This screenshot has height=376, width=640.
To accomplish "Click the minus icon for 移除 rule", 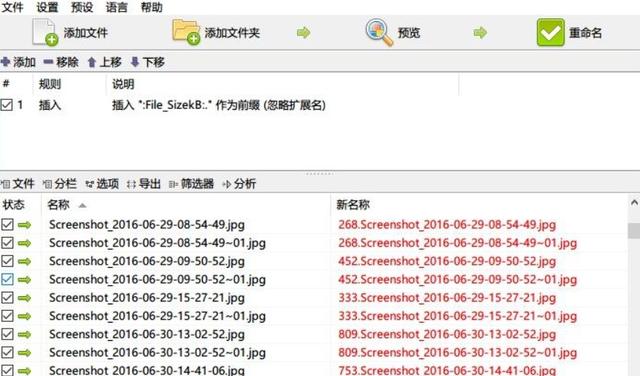I will (48, 62).
